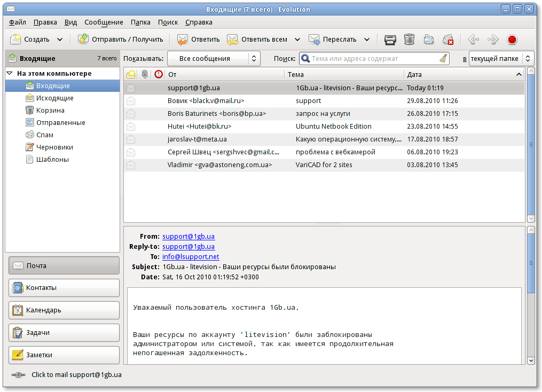Image resolution: width=542 pixels, height=392 pixels.
Task: Toggle read status of the Hutei message
Action: [131, 127]
